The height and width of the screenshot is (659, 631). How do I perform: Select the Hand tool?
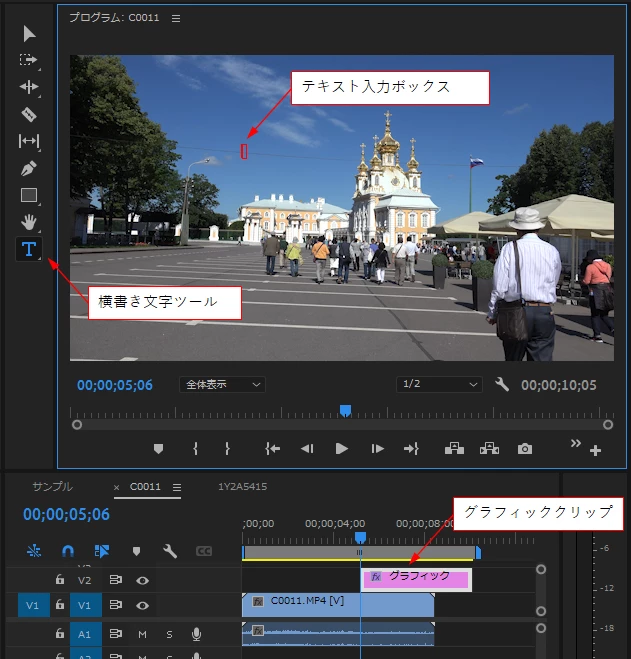[x=29, y=222]
